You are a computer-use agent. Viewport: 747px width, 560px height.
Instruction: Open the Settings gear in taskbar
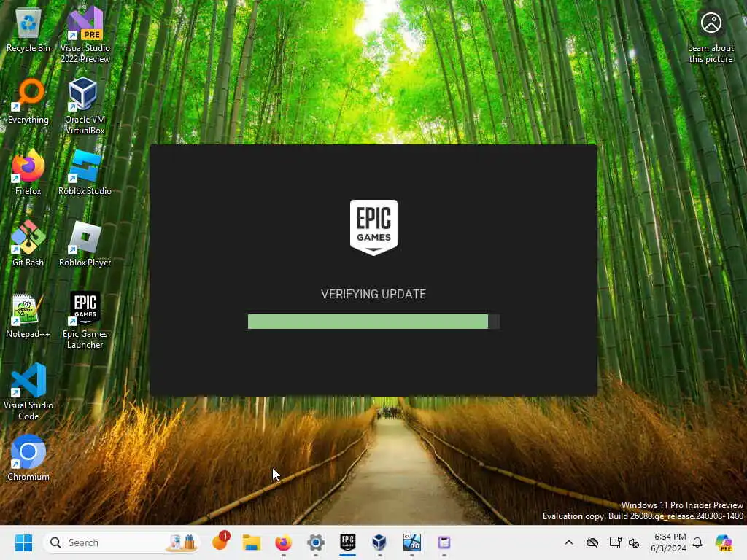pyautogui.click(x=315, y=542)
